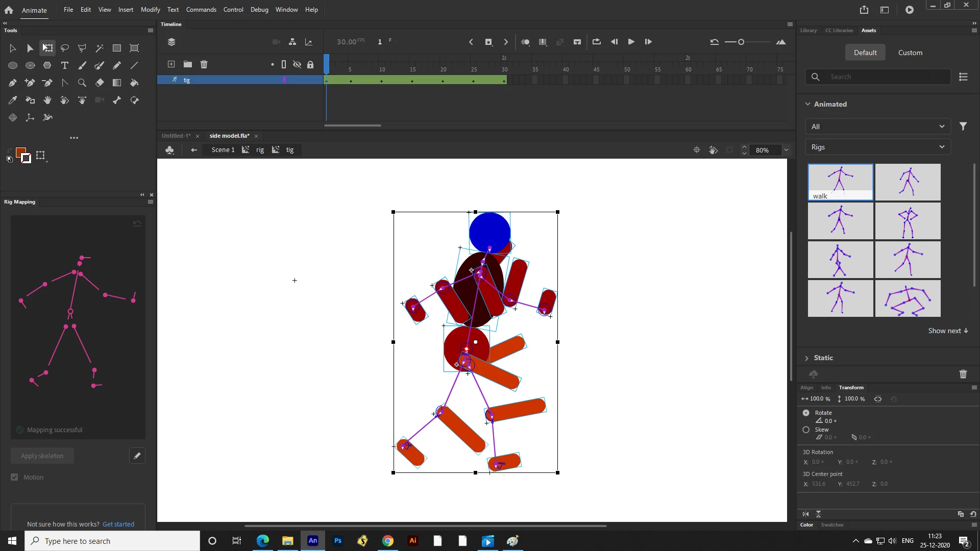This screenshot has width=980, height=551.
Task: Click the Custom assets button
Action: [910, 53]
